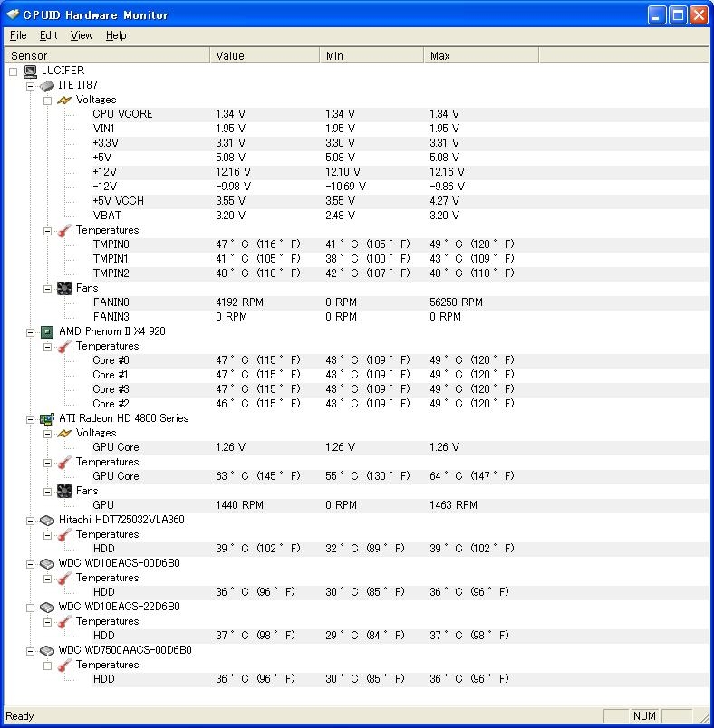Click the -10.69 V min value
The height and width of the screenshot is (728, 714).
tap(345, 187)
